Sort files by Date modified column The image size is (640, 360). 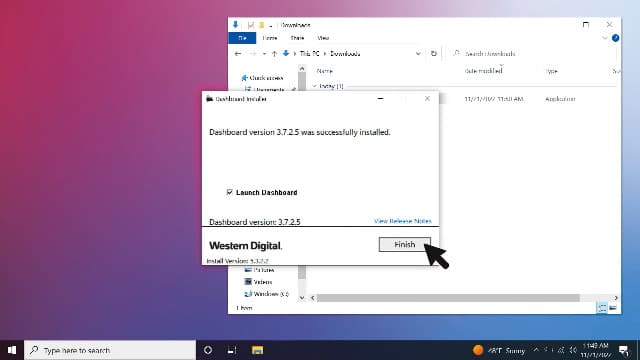[x=483, y=71]
